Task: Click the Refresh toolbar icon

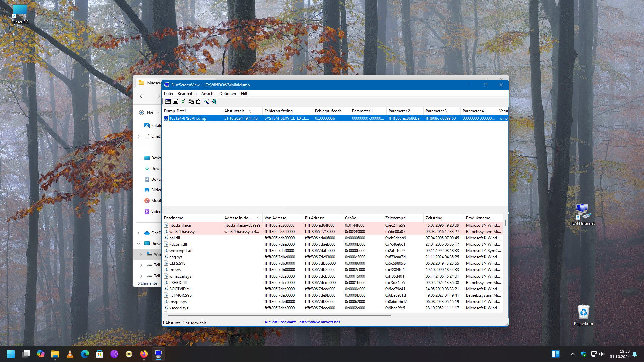Action: tap(183, 101)
